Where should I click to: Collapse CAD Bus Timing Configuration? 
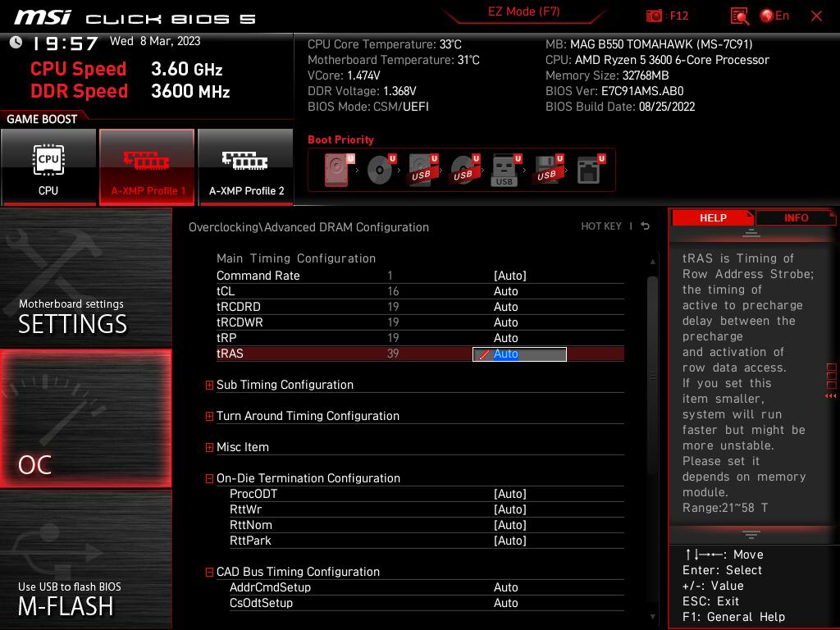click(x=209, y=572)
